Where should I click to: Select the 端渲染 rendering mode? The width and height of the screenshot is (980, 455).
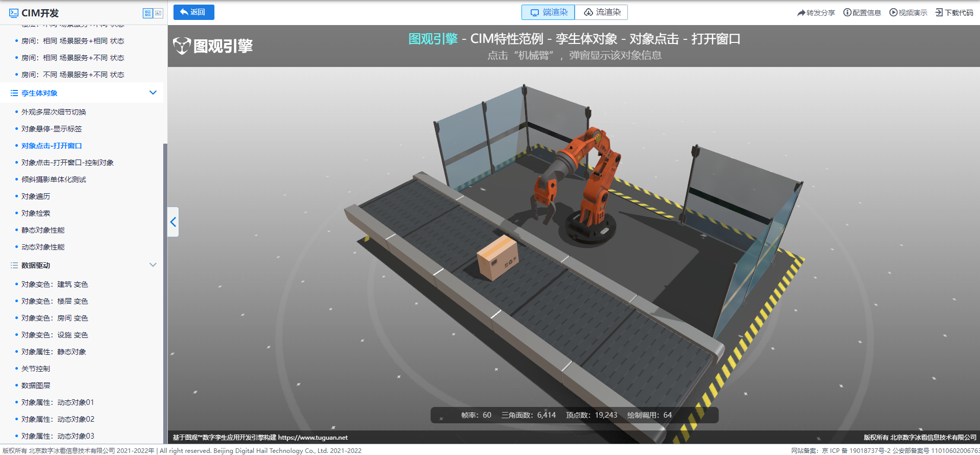tap(548, 12)
